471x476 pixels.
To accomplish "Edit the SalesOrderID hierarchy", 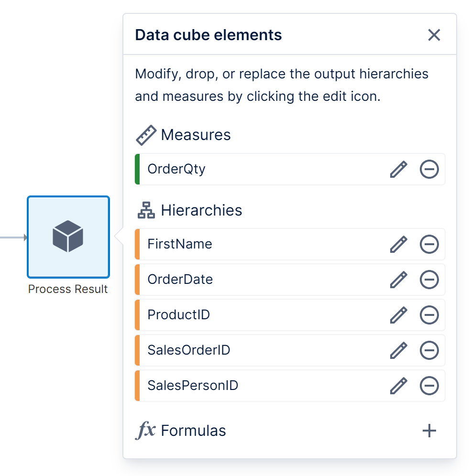I will click(x=398, y=350).
